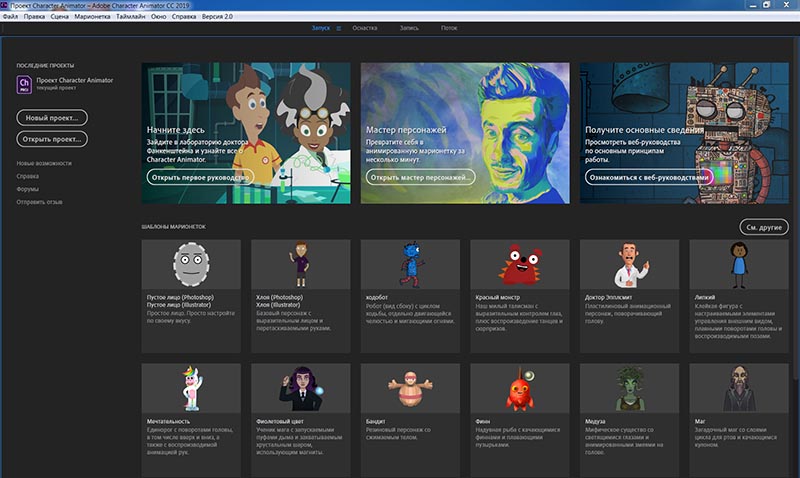
Task: Select the Маг wizard puppet icon
Action: point(739,388)
